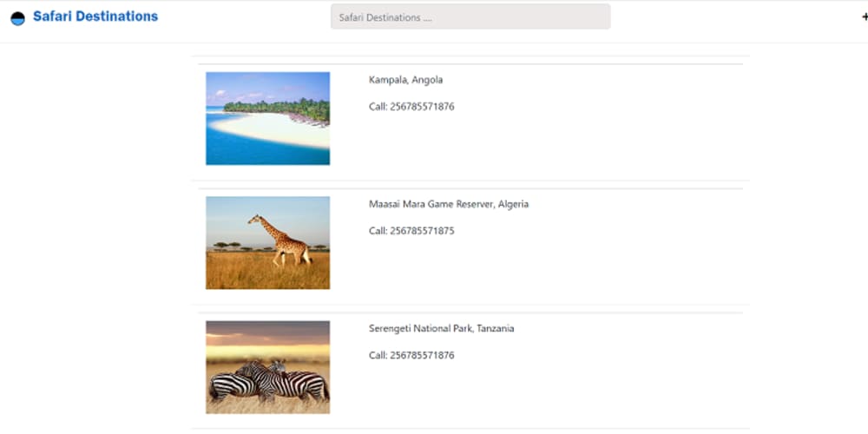
Task: Select Serengeti National Park, Tanzania text
Action: click(441, 329)
